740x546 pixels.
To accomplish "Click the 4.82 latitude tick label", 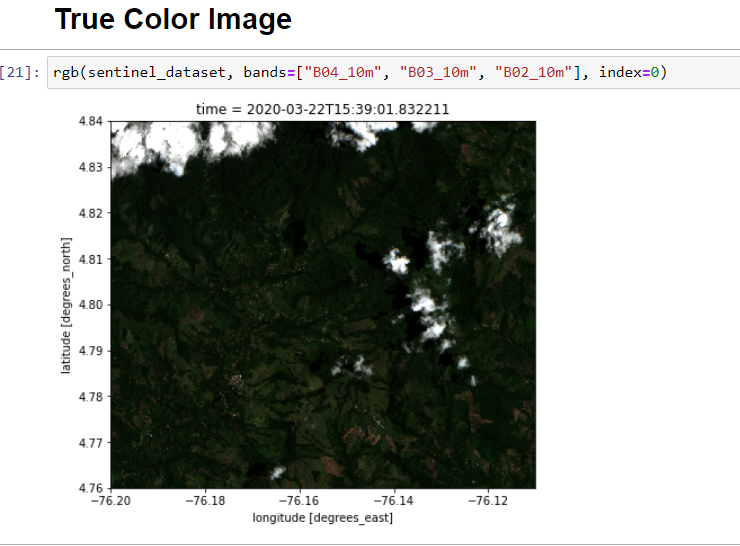I will click(x=91, y=213).
